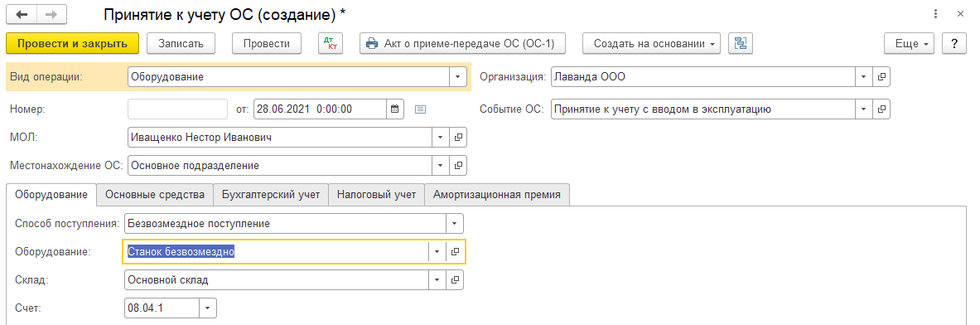Viewport: 980px width, 325px height.
Task: Click Станок безвозмездно equipment field
Action: point(276,251)
